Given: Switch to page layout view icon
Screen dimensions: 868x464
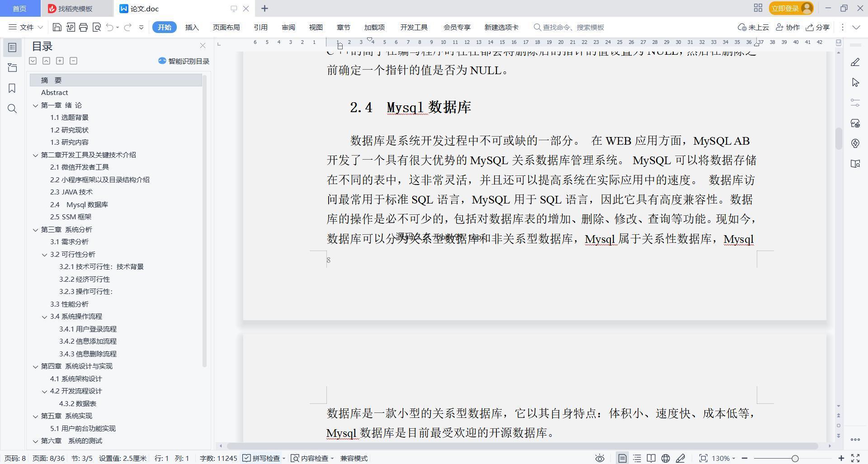Looking at the screenshot, I should click(622, 458).
